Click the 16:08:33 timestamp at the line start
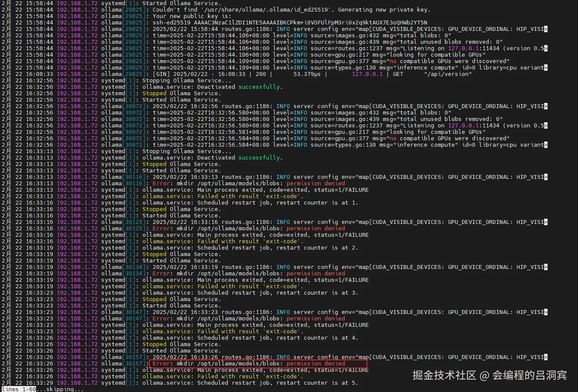Screen dimensions: 578x392 (x=39, y=74)
